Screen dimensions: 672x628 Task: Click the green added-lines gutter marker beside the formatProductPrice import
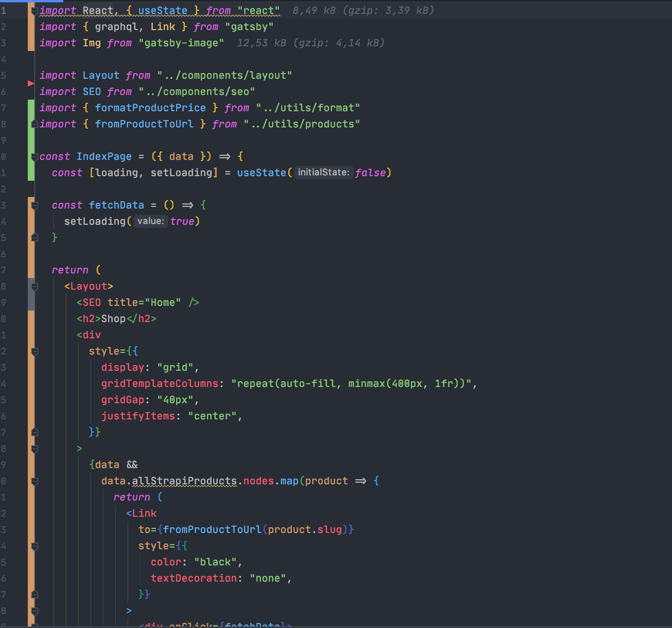pos(31,108)
